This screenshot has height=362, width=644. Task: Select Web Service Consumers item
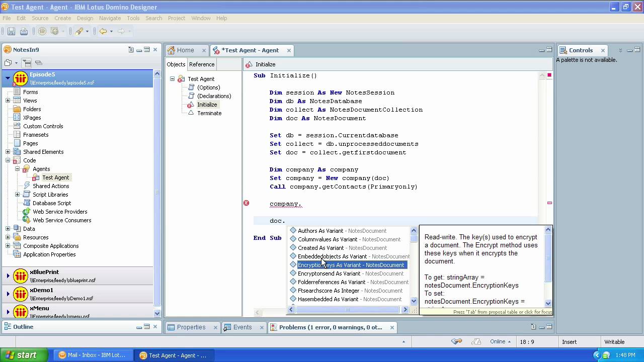[62, 220]
